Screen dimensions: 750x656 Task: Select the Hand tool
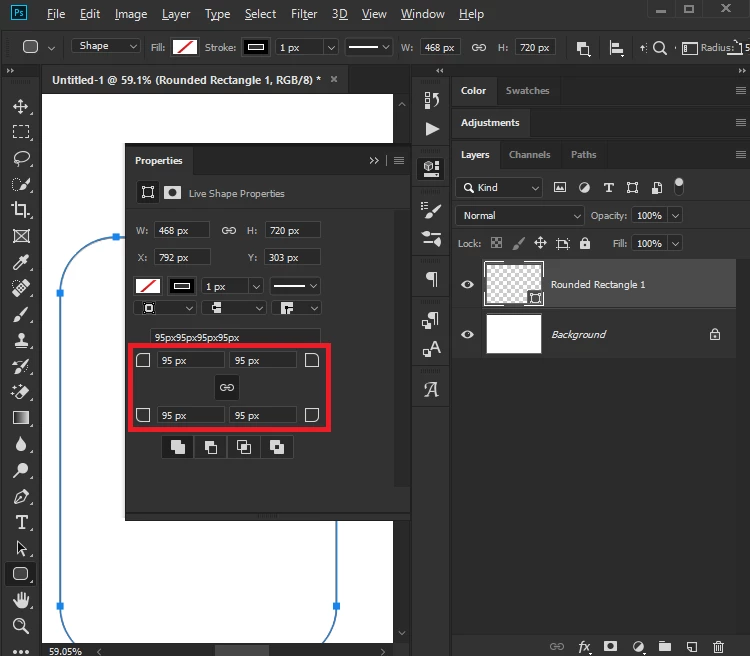tap(21, 600)
